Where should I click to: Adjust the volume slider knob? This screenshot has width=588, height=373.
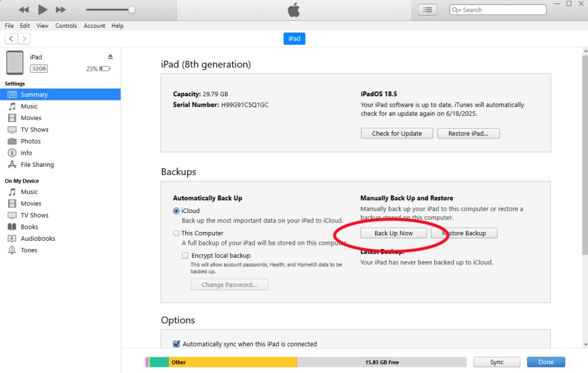(132, 9)
